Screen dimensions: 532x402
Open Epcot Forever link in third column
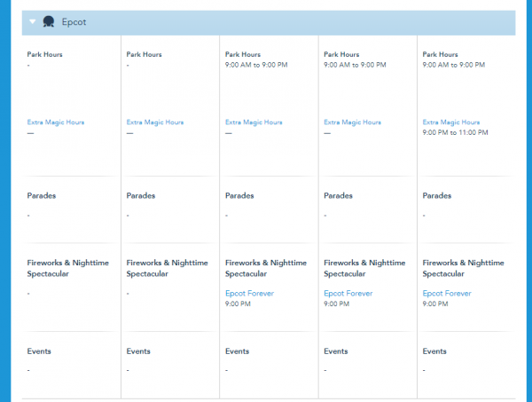pyautogui.click(x=250, y=294)
